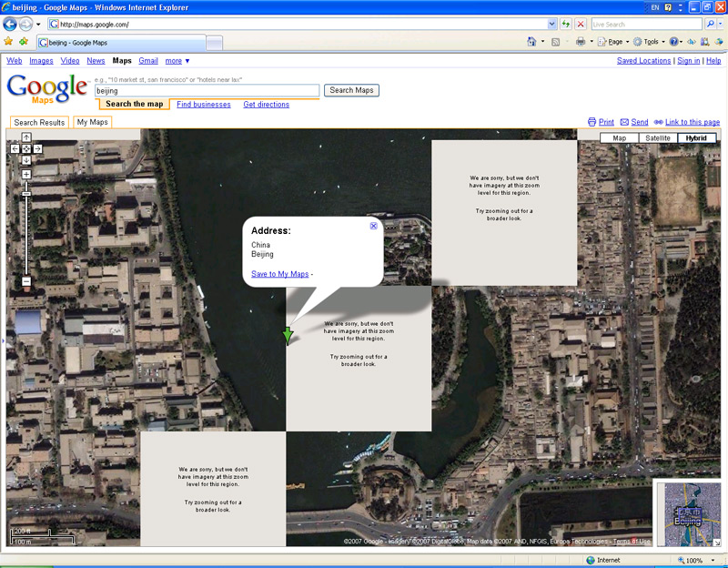The image size is (728, 568).
Task: Open the address bar URL dropdown
Action: tap(551, 25)
